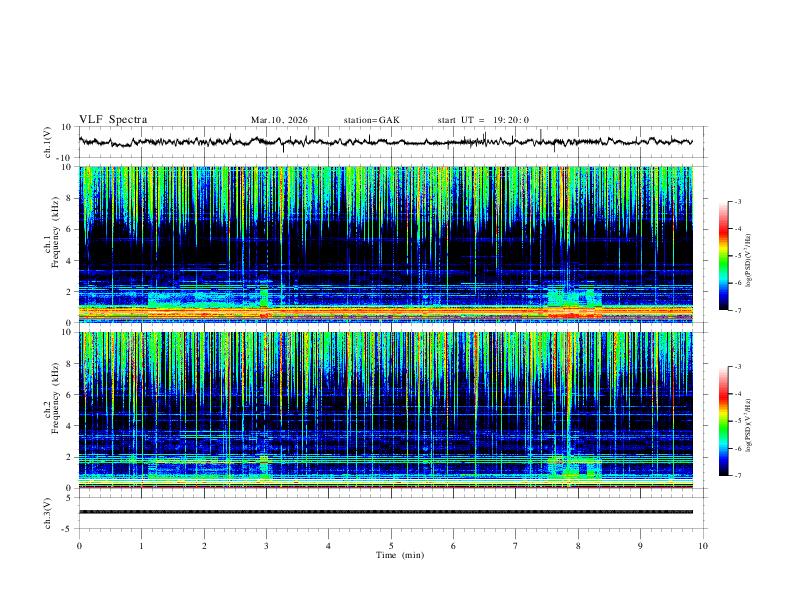792x612 pixels.
Task: Click the "ch.3(V)" axis label
Action: (48, 513)
